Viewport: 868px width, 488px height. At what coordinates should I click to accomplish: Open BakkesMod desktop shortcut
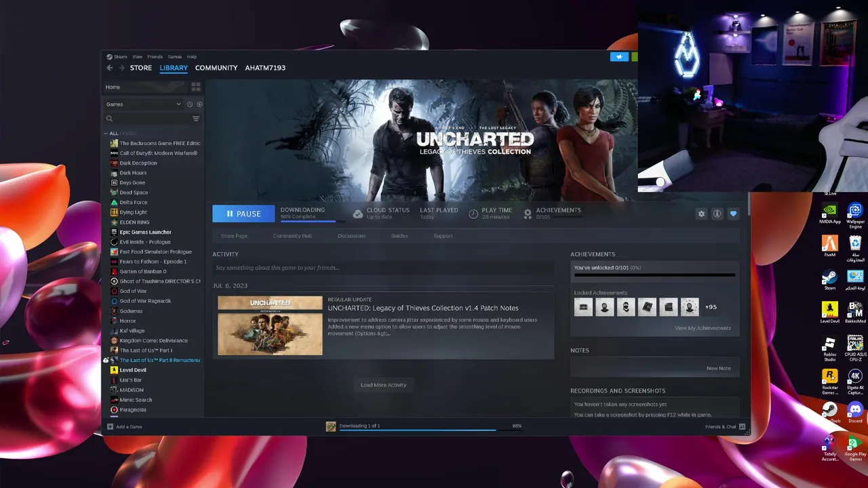(x=855, y=312)
